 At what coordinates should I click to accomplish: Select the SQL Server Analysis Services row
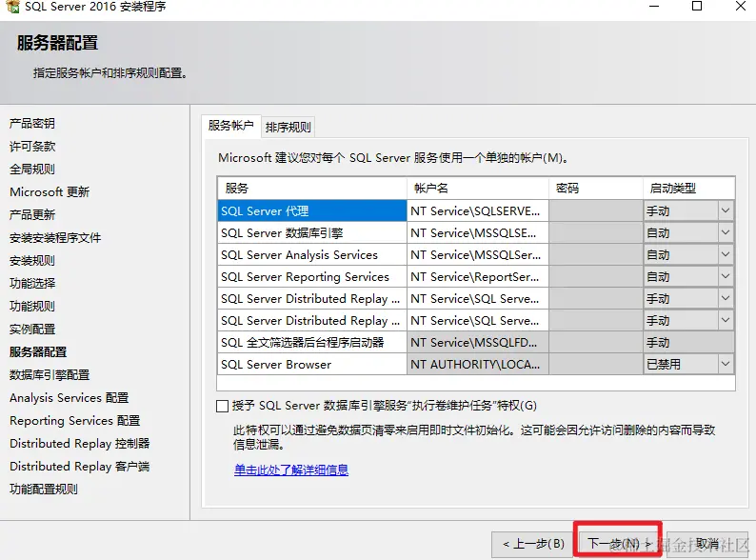coord(312,254)
